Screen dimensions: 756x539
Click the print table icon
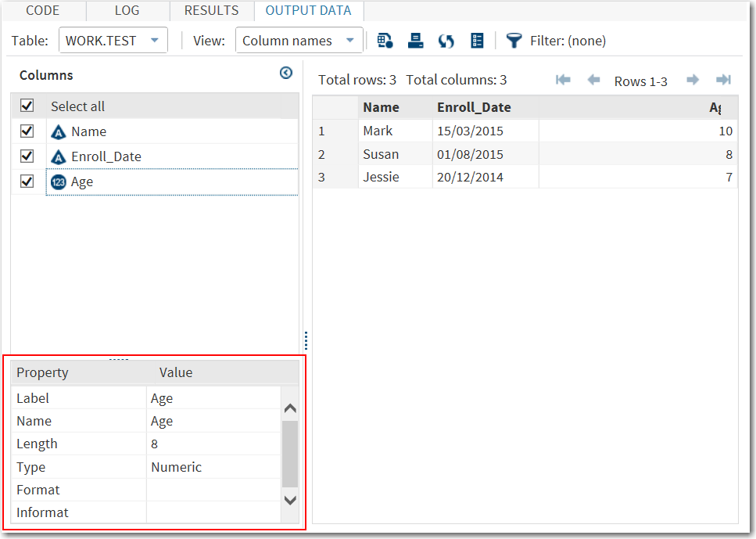pos(415,40)
